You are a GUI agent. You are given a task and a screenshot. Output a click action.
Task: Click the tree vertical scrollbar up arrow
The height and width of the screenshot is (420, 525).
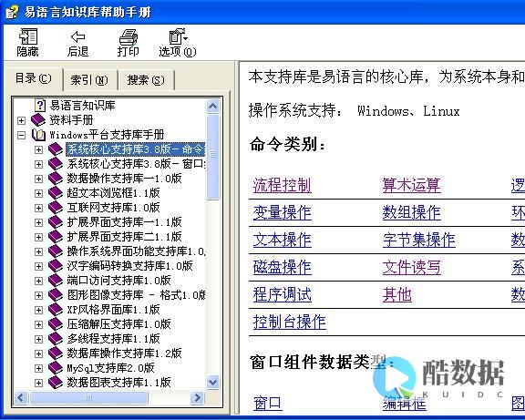[213, 106]
